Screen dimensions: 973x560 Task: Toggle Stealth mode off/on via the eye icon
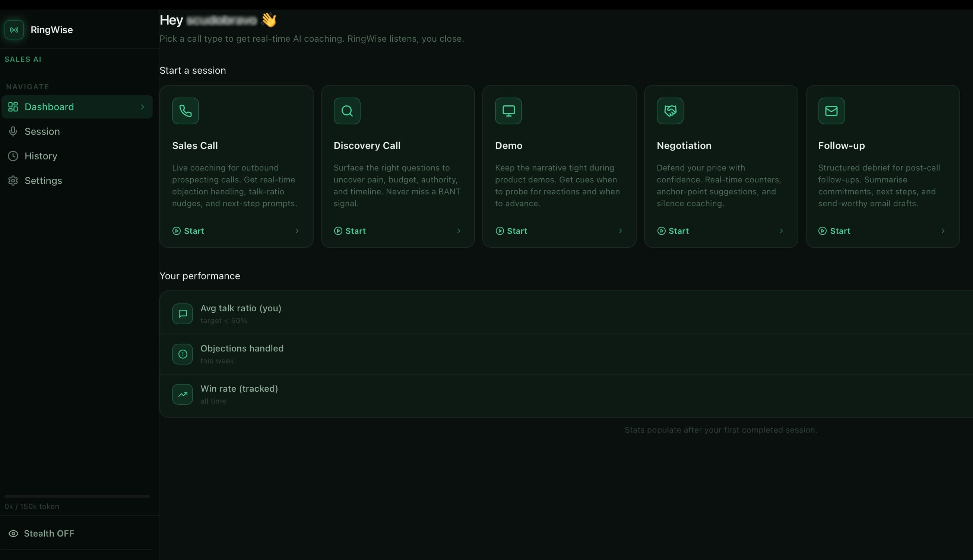tap(14, 533)
